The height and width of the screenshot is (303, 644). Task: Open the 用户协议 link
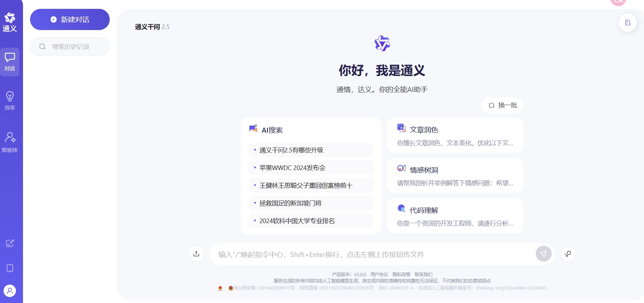point(379,274)
